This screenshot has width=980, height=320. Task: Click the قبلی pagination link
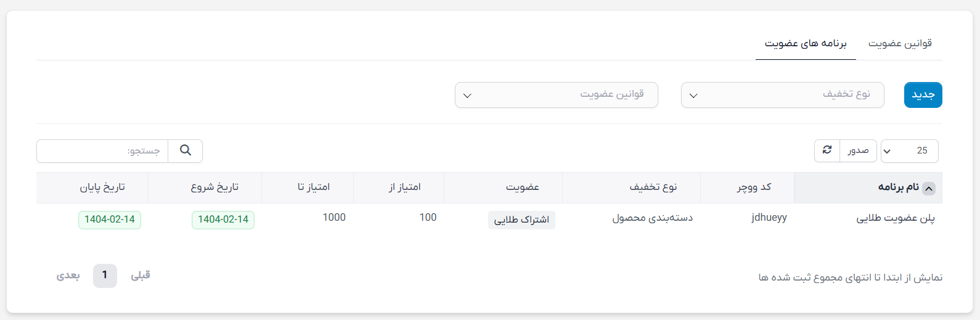[141, 276]
